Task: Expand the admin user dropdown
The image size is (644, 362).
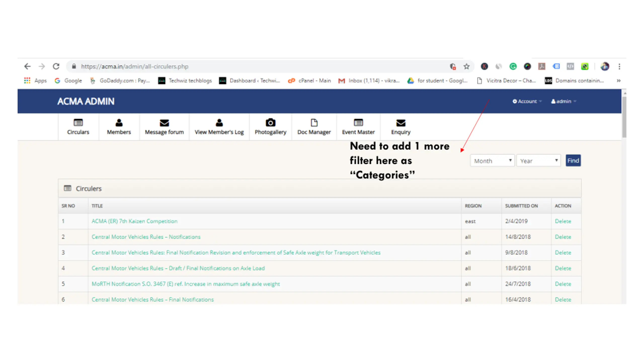Action: 563,101
